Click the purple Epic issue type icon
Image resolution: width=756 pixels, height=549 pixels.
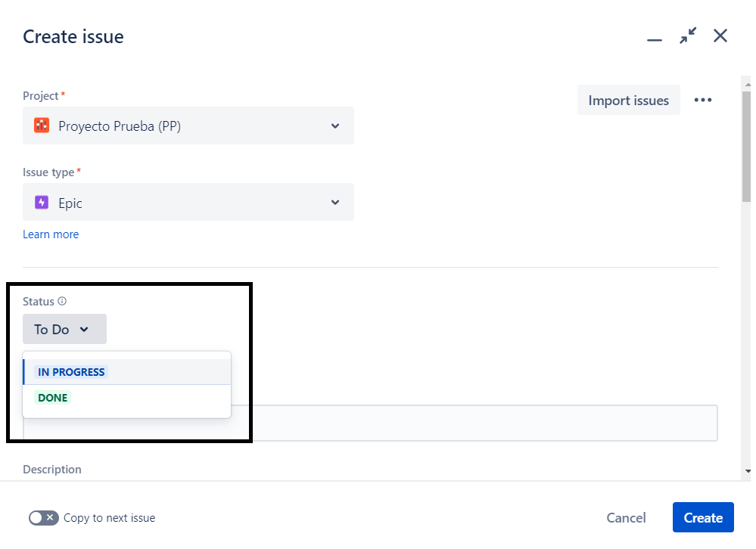(42, 203)
